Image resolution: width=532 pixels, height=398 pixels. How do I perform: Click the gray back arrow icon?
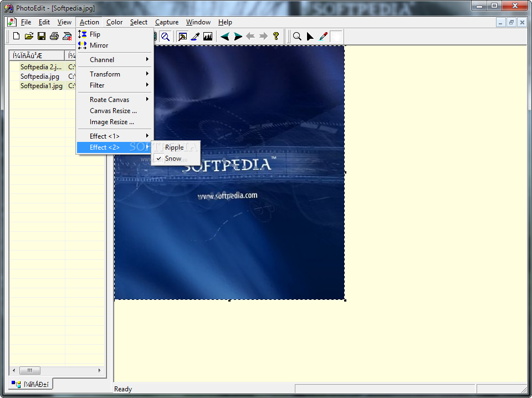pos(250,36)
